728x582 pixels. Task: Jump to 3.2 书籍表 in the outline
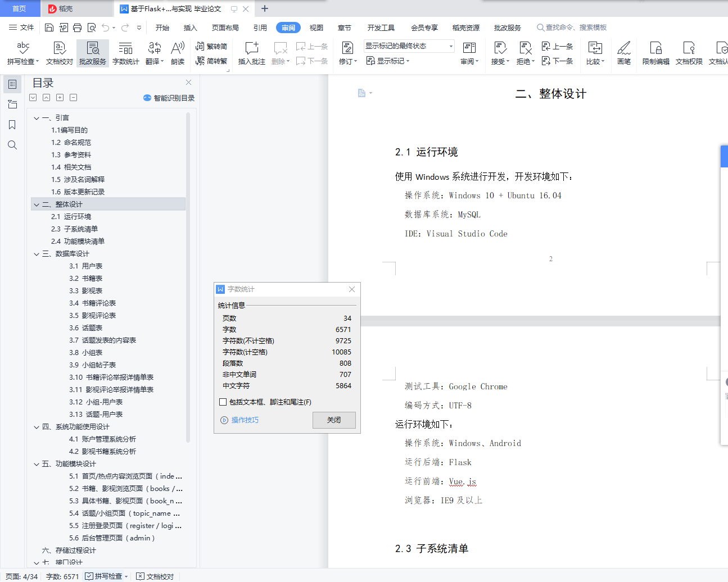pos(86,279)
